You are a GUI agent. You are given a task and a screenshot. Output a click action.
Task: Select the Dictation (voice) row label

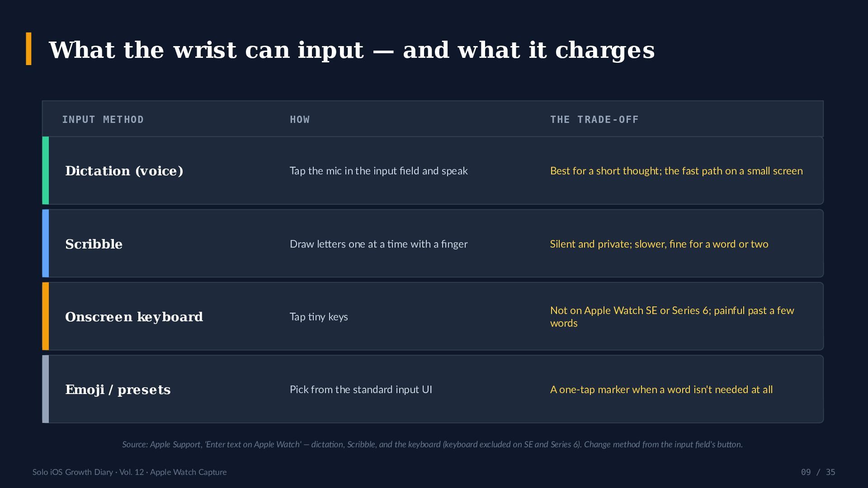click(x=124, y=171)
